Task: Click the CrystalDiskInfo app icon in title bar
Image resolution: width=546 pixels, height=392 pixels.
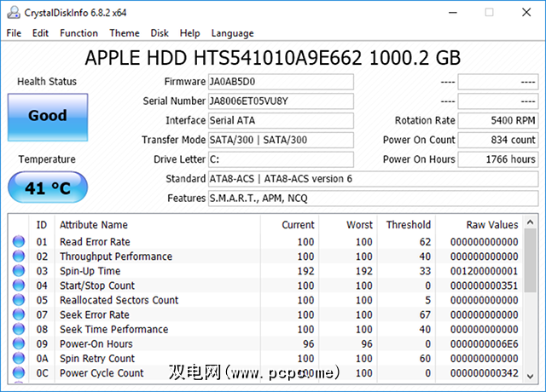Action: pyautogui.click(x=14, y=13)
